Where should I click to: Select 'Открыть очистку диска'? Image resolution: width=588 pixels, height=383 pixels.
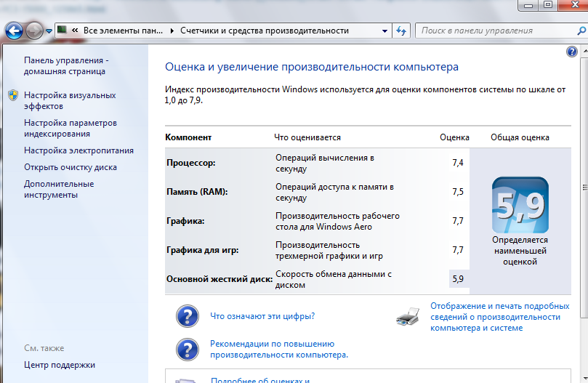[70, 166]
